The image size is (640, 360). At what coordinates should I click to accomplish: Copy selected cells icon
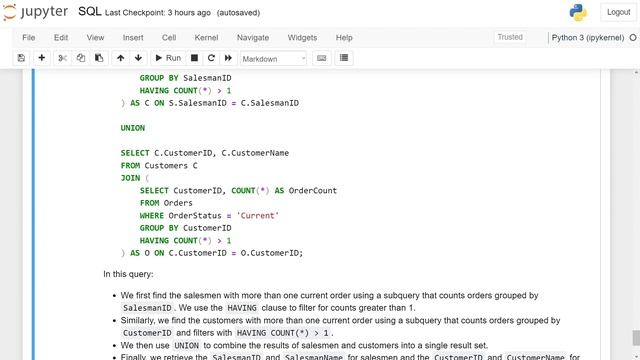point(80,58)
